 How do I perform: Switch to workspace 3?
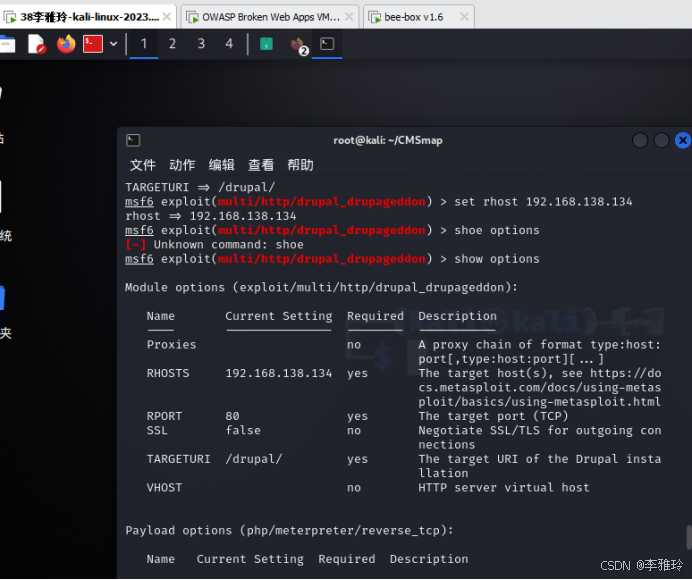[x=201, y=44]
